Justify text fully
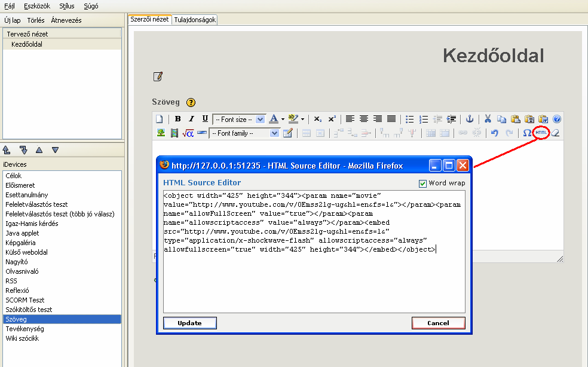The image size is (588, 367). pos(391,119)
